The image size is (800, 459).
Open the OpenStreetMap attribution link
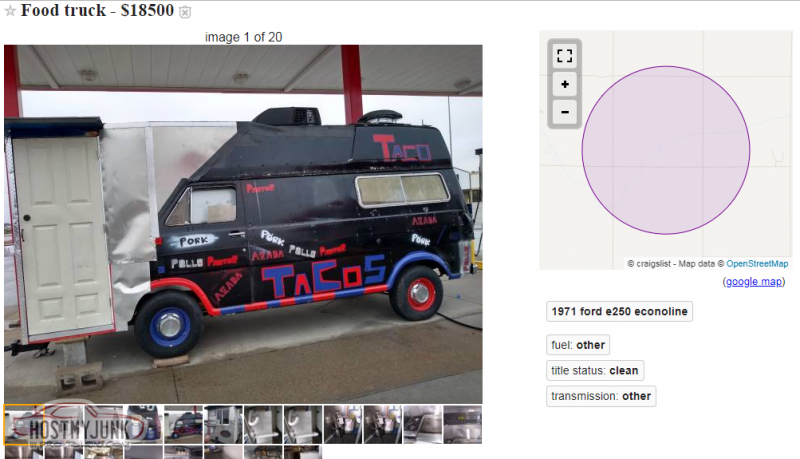[757, 264]
